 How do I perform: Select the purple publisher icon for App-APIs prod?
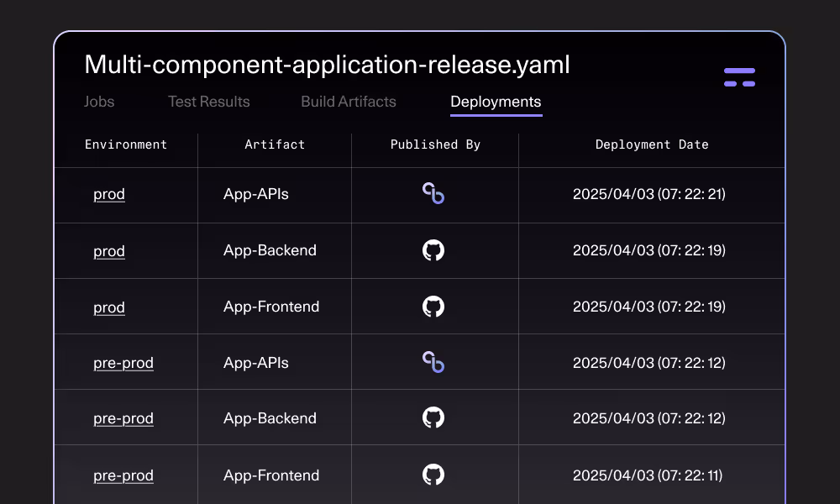tap(434, 194)
